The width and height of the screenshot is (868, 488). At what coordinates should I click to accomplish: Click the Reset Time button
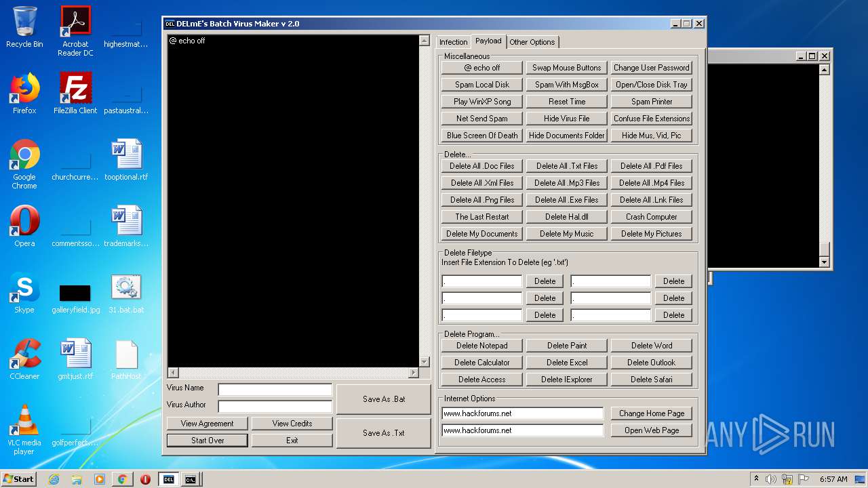(x=567, y=102)
